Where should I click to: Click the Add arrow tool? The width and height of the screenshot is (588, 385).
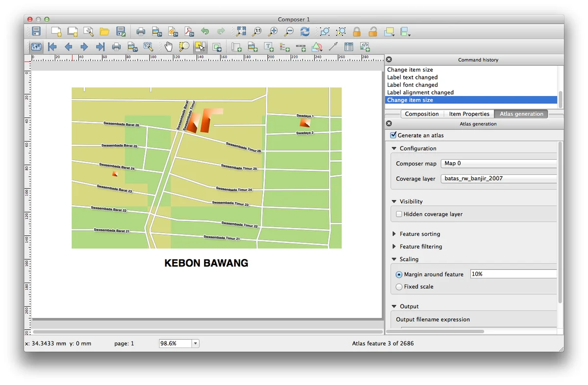(x=333, y=47)
